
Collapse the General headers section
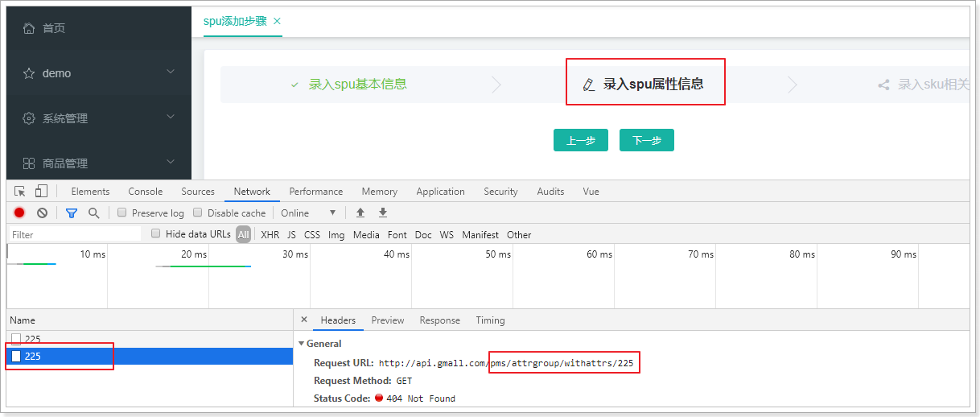[302, 344]
